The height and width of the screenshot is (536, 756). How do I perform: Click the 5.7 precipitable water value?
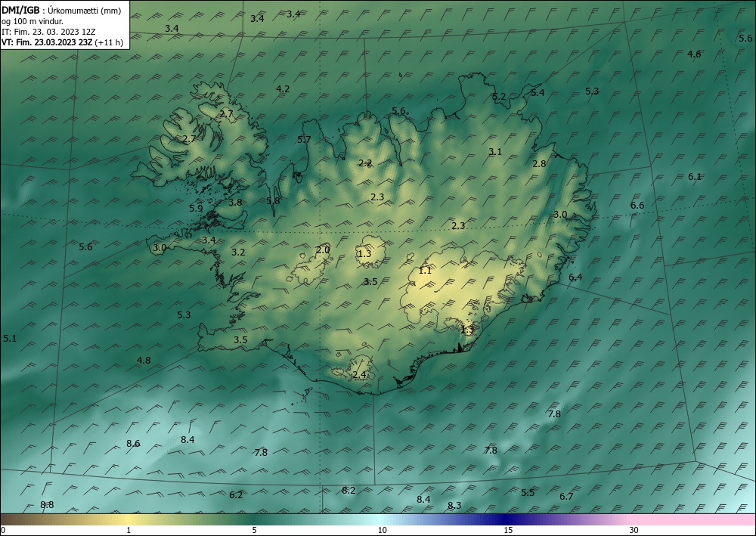304,140
